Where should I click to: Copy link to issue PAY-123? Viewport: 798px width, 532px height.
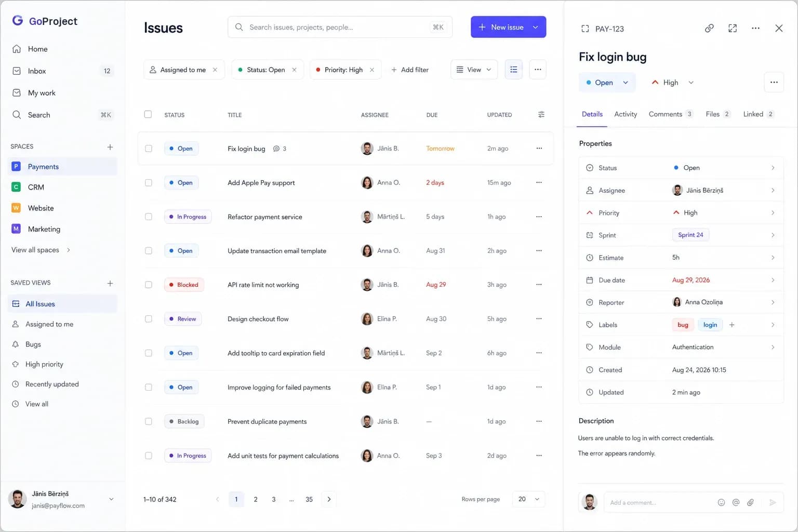(x=709, y=29)
